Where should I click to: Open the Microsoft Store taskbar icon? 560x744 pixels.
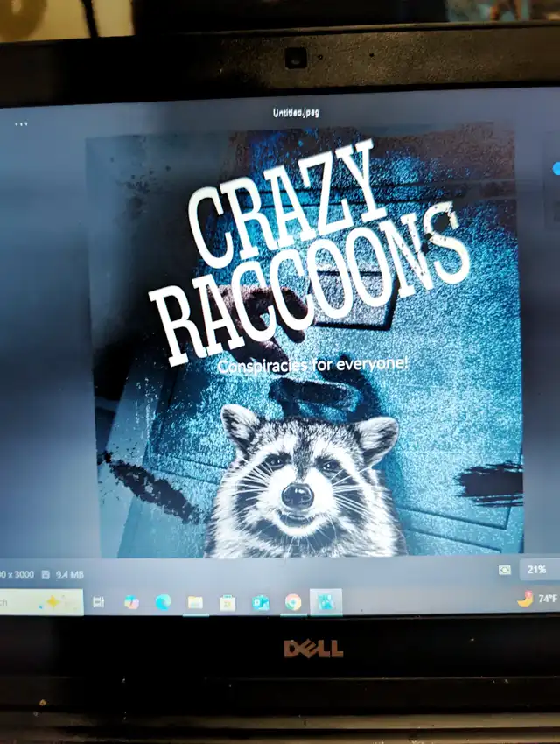coord(227,602)
